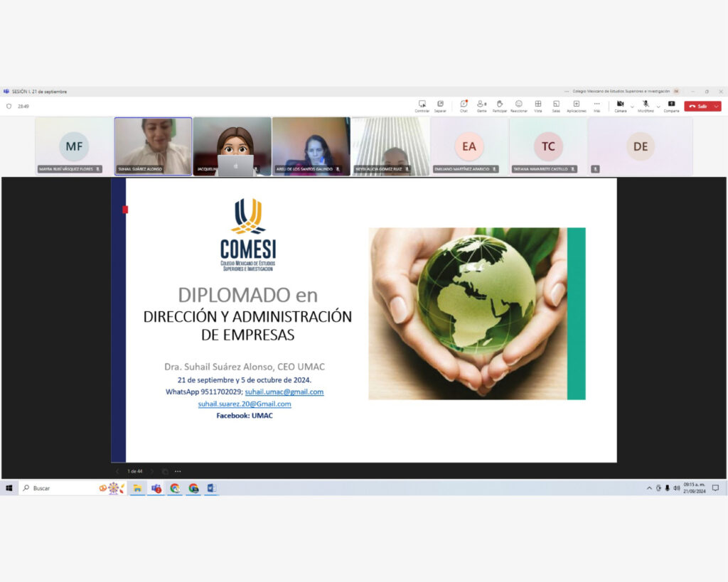Click the slide view icon beside next arrow
The height and width of the screenshot is (582, 728).
[165, 471]
